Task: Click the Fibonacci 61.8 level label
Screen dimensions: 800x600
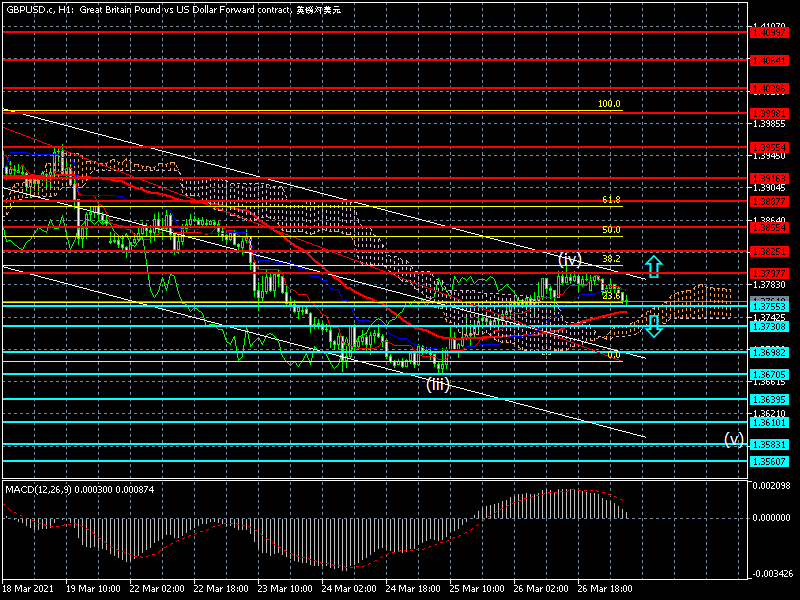Action: 611,200
